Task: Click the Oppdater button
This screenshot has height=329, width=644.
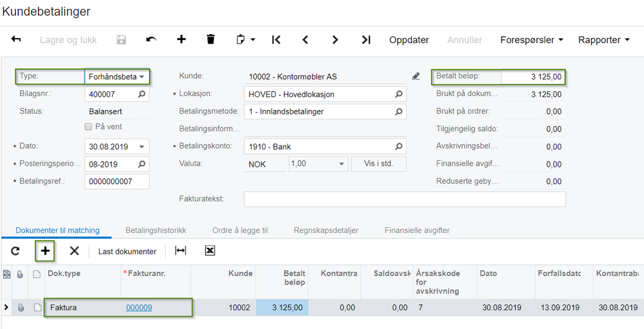Action: (409, 40)
